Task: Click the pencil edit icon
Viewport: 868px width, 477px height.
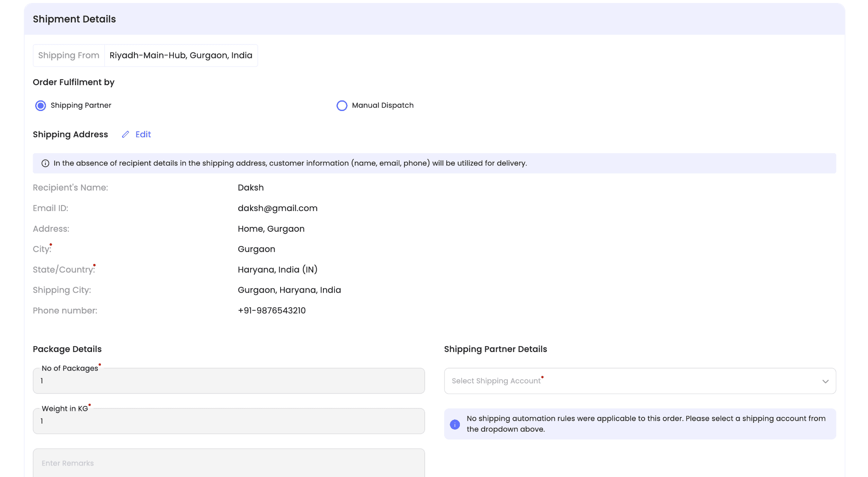Action: pyautogui.click(x=125, y=134)
